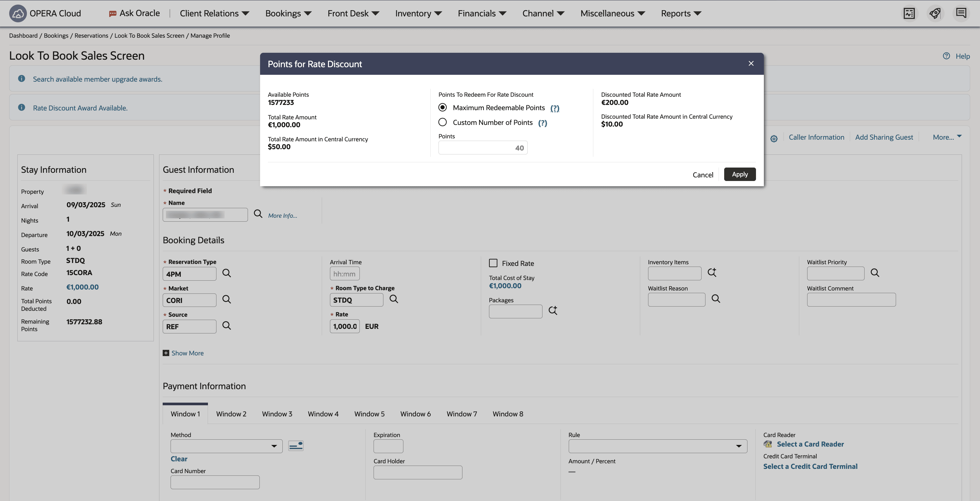Click the Arrival Time hh:mm field

(x=344, y=273)
